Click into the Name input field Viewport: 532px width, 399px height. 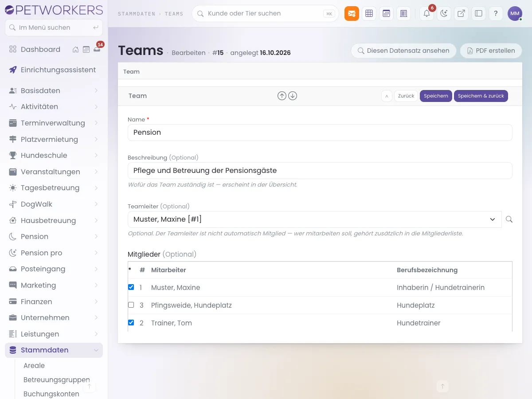[x=320, y=133]
